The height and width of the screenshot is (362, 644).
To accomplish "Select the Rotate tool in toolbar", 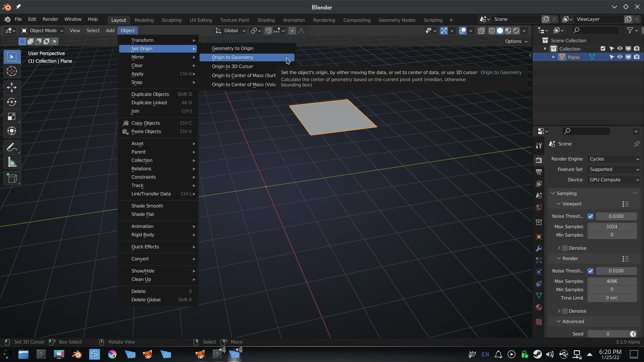I will (12, 102).
